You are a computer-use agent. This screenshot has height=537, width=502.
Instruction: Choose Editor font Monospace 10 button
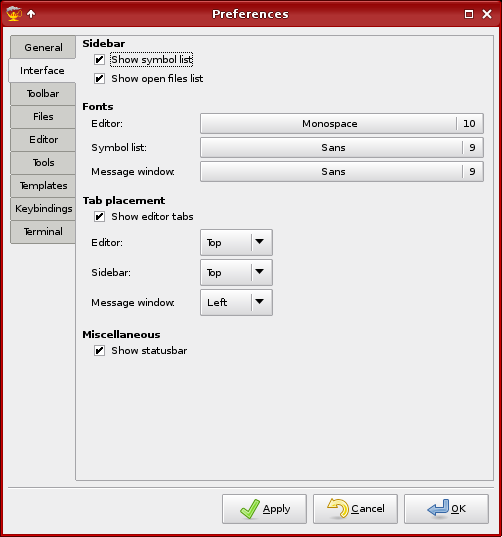click(x=342, y=124)
